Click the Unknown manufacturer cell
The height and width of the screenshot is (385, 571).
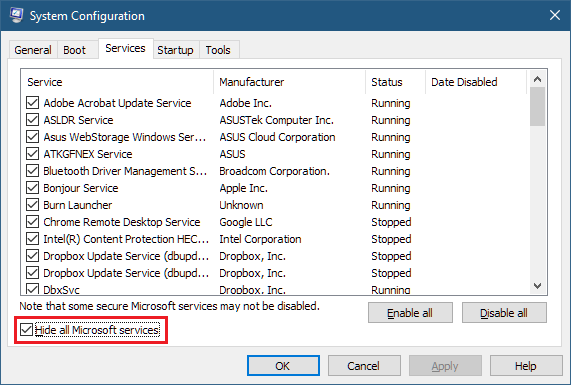pyautogui.click(x=241, y=205)
